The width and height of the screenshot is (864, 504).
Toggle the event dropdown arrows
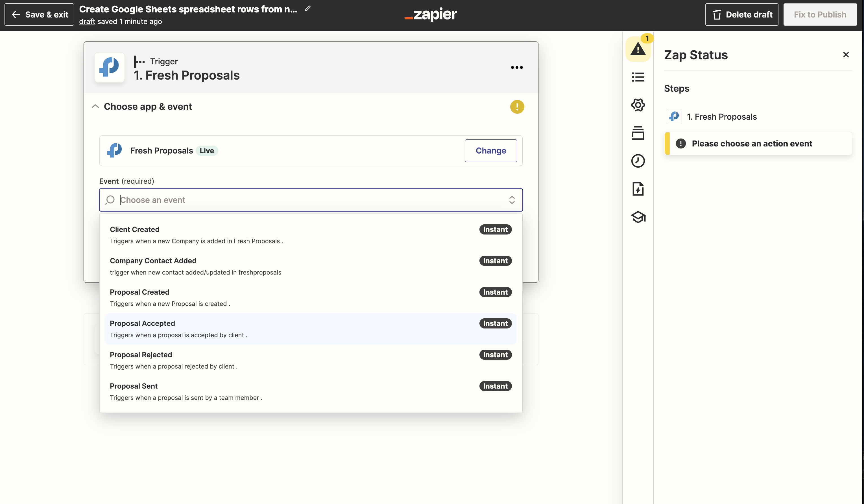[512, 200]
